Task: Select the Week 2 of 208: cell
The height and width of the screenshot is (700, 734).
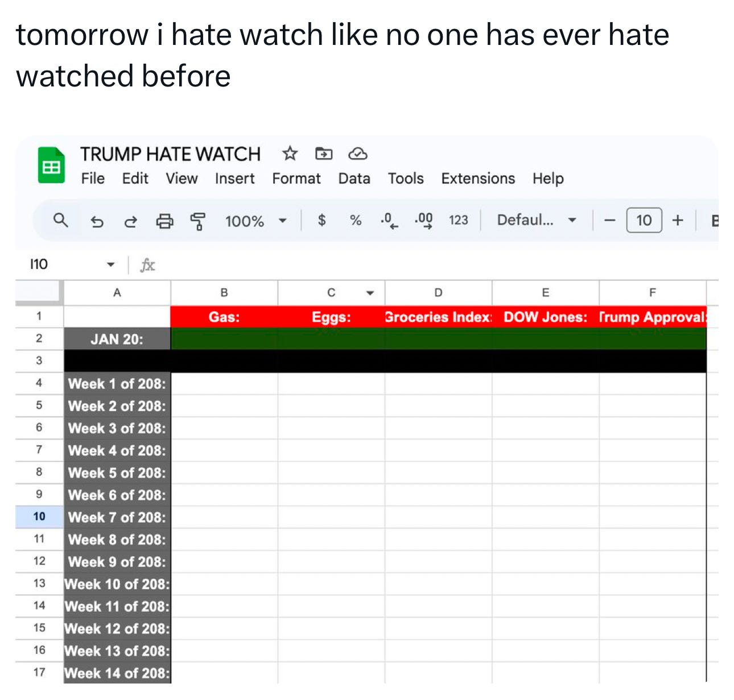Action: click(x=117, y=406)
